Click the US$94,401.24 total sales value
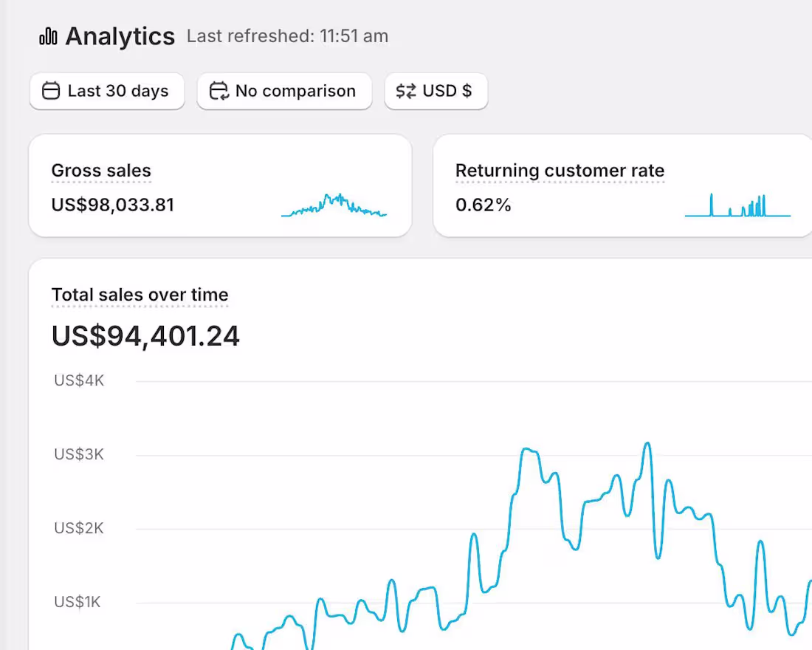This screenshot has width=812, height=650. tap(145, 336)
